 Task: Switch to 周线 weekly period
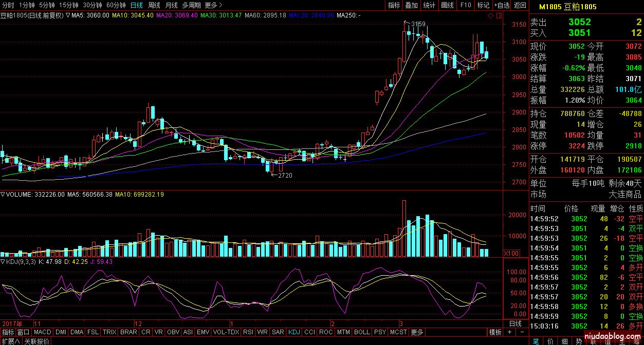pos(154,5)
